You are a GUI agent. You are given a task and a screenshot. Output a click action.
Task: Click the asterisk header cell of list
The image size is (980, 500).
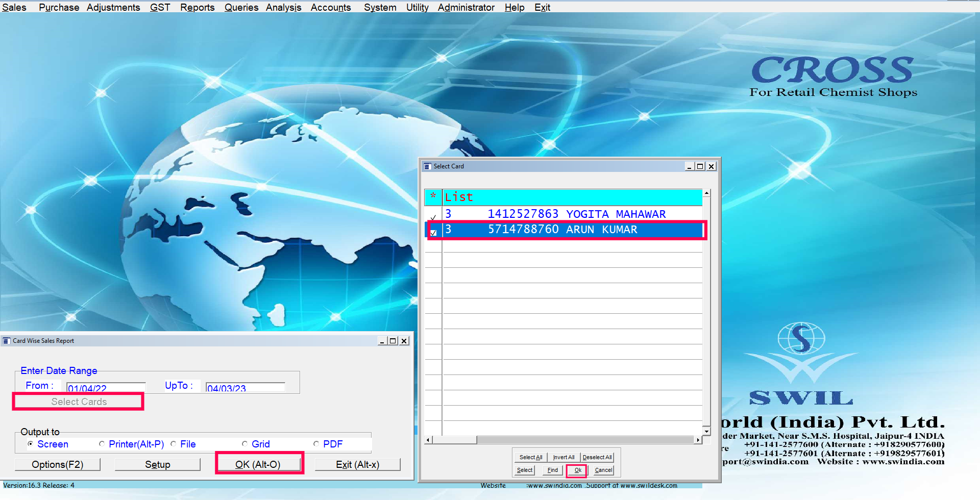pyautogui.click(x=433, y=197)
